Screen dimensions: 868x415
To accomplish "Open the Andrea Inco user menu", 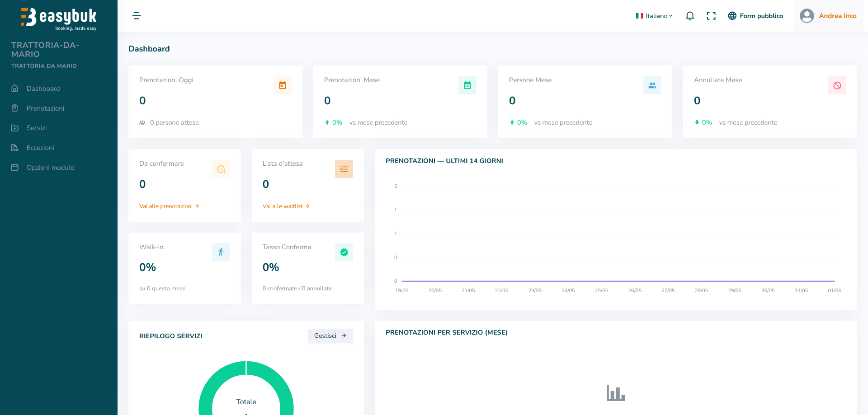I will (x=828, y=16).
